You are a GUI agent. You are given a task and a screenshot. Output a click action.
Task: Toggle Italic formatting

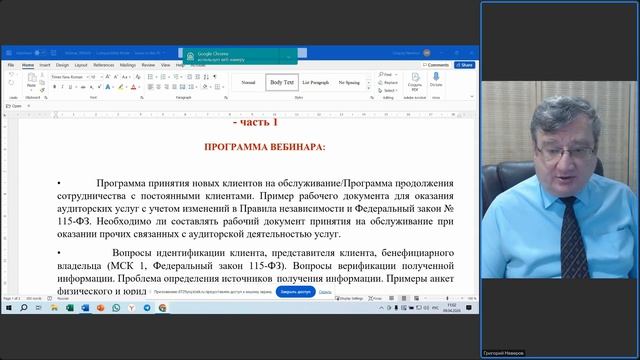pos(62,87)
